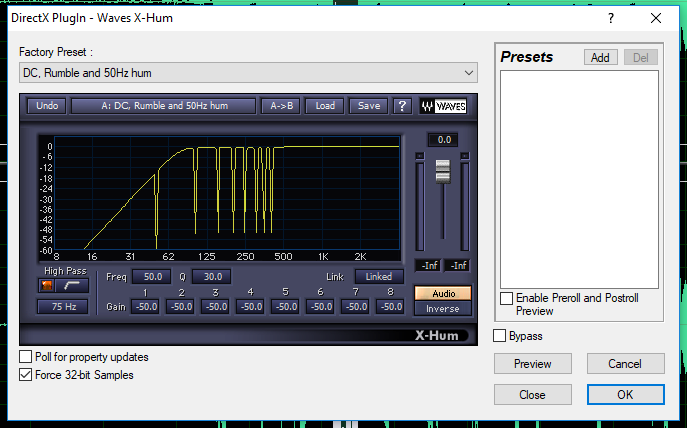Select the high pass slope shape icon

pos(72,286)
